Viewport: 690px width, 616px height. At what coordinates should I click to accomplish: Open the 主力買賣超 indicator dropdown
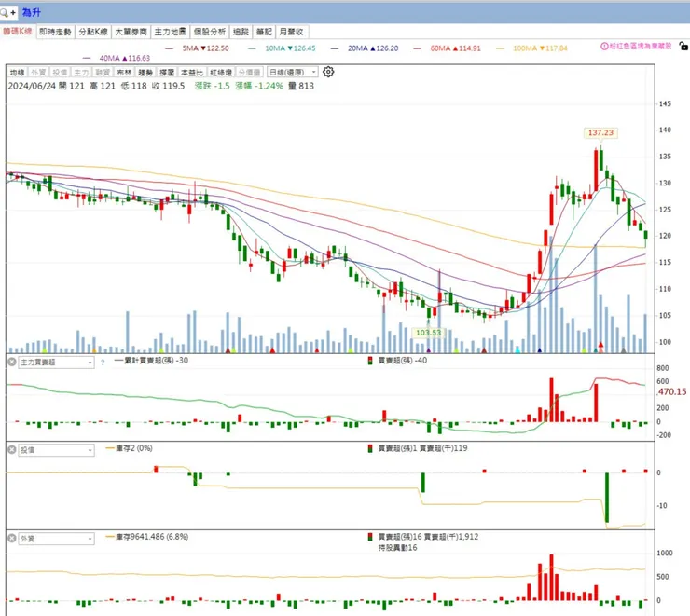(56, 363)
